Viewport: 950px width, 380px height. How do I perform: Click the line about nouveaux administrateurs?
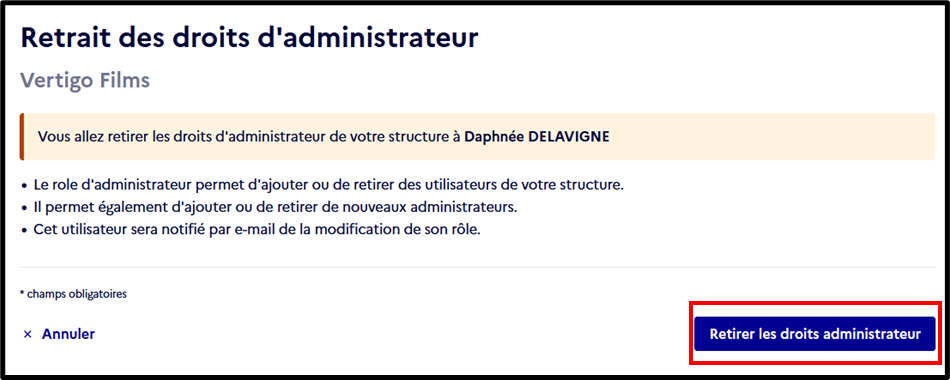click(x=276, y=207)
